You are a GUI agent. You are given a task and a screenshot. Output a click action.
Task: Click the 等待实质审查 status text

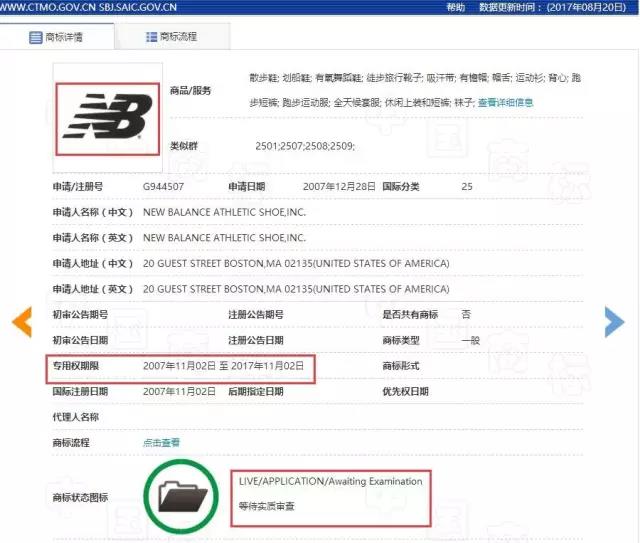point(267,506)
